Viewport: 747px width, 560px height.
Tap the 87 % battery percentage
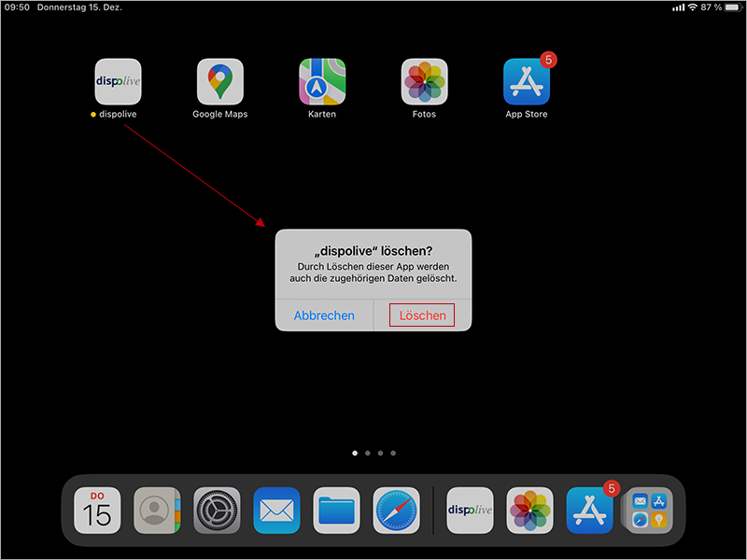click(712, 7)
